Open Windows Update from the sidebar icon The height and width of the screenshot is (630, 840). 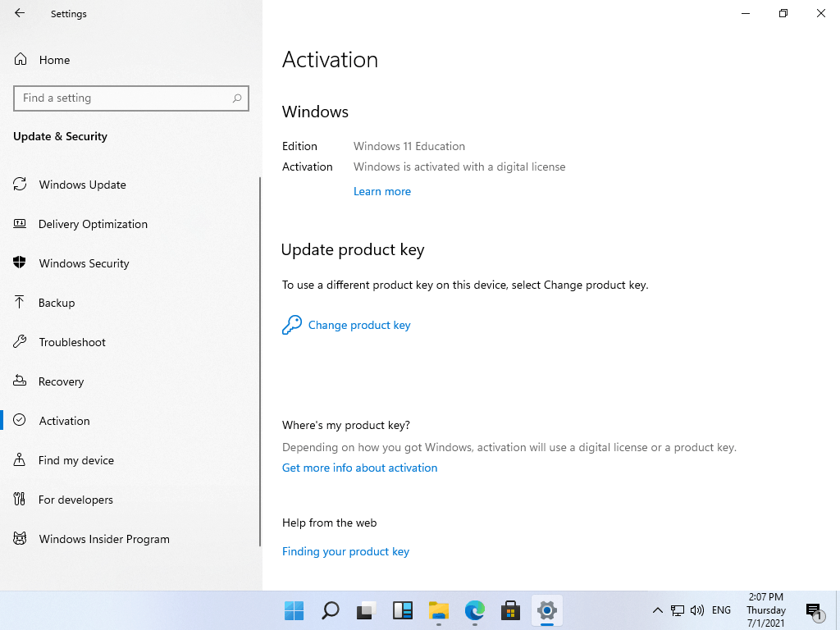pyautogui.click(x=20, y=185)
